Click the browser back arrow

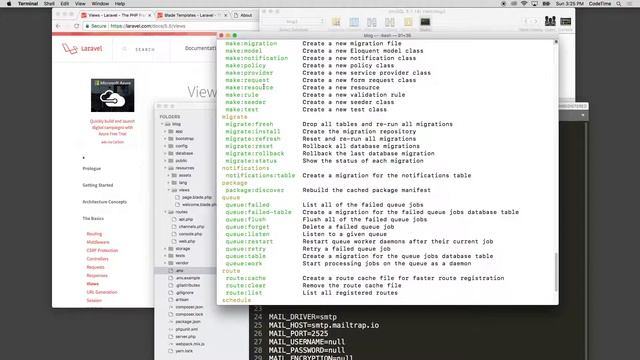click(58, 26)
